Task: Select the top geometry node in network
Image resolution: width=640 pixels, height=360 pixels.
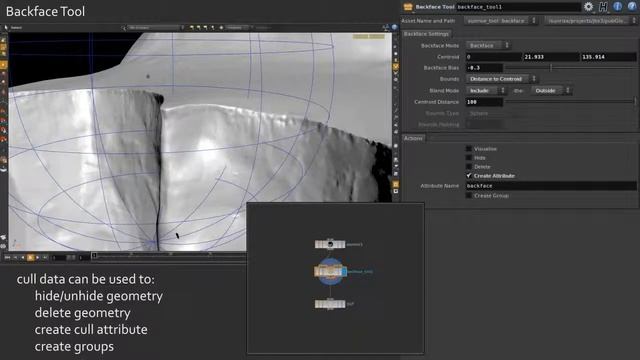Action: (330, 244)
